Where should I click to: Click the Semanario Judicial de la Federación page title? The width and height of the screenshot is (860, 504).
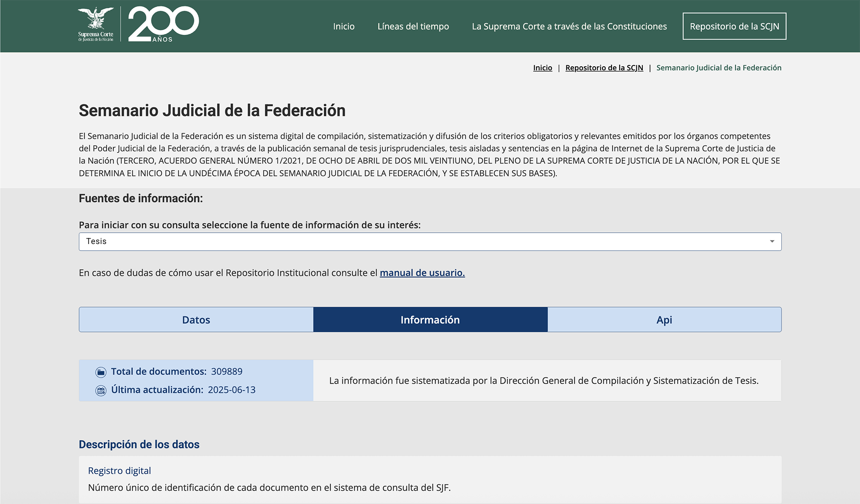coord(212,111)
